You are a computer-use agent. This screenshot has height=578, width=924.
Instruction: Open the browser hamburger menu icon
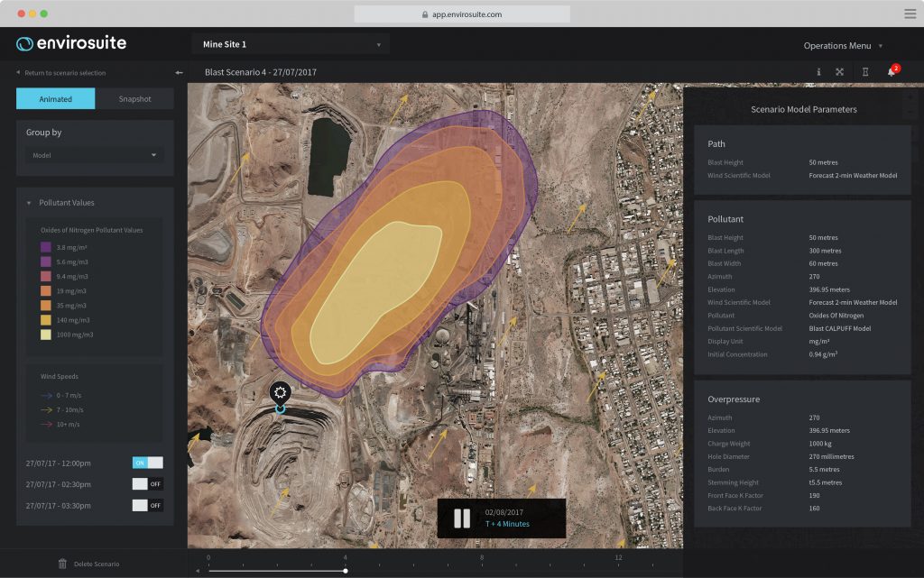click(910, 14)
